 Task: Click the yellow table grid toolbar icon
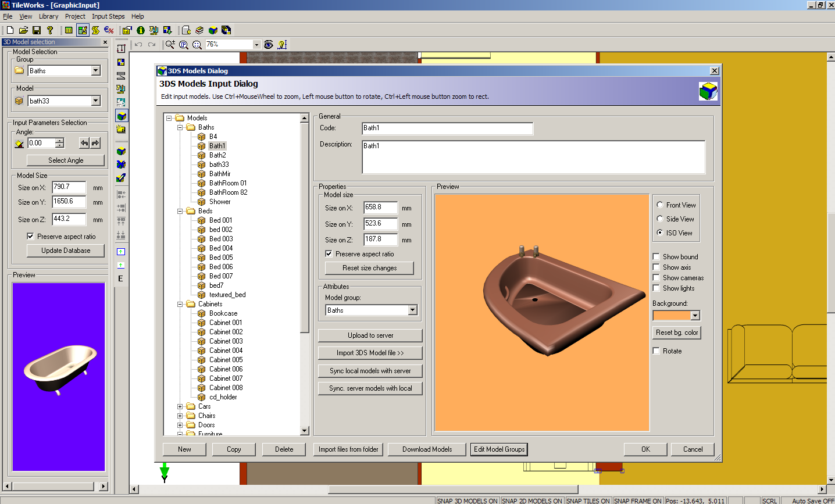point(69,30)
